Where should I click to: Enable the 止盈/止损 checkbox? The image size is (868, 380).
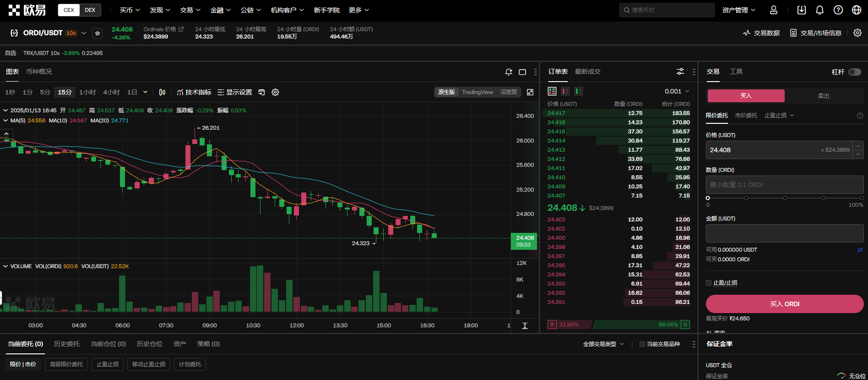pyautogui.click(x=709, y=283)
